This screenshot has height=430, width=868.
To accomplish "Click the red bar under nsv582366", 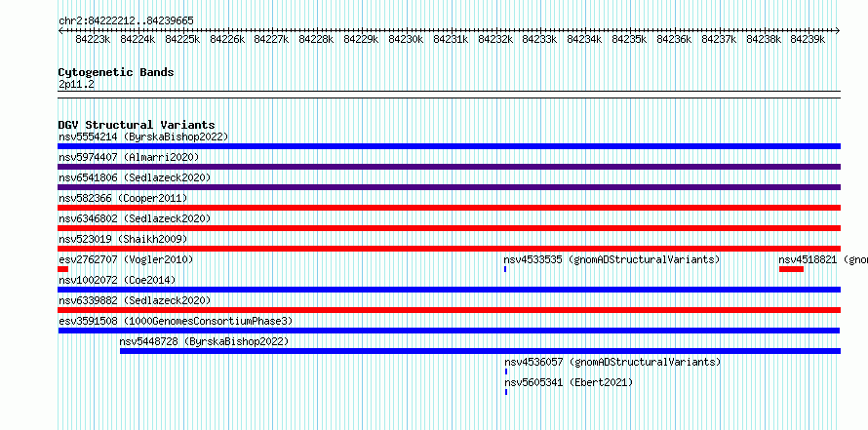I will click(x=449, y=208).
